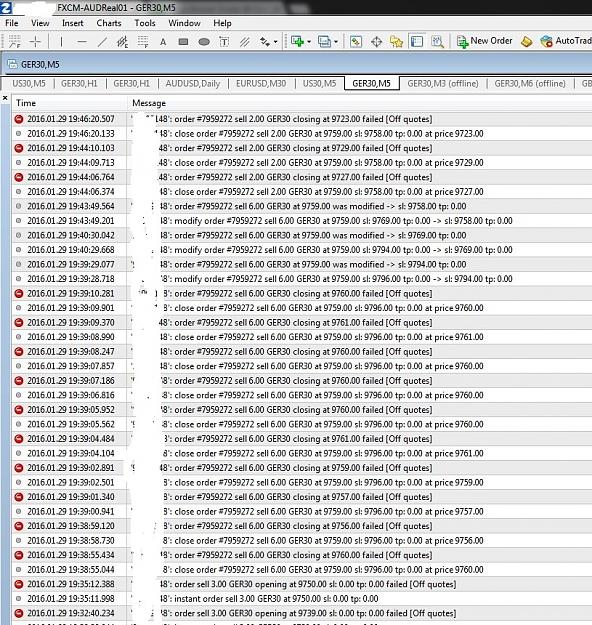Toggle the Terminal panel icon

pos(417,41)
